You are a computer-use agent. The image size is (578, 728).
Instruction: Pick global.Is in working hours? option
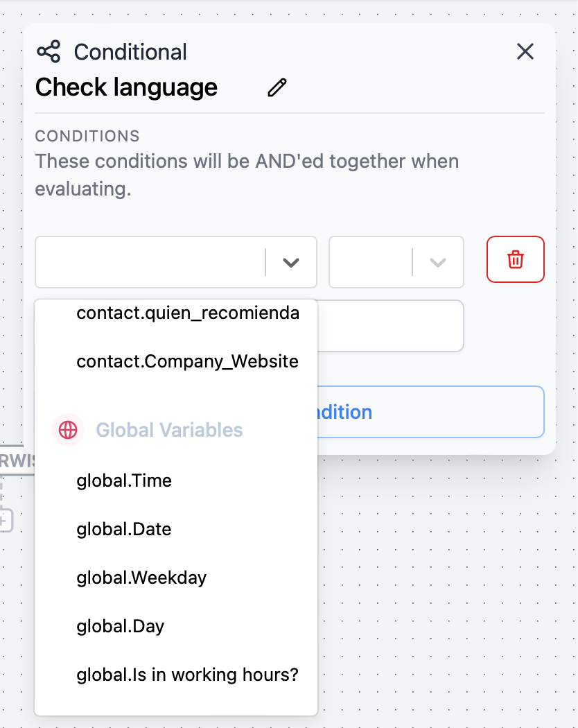[x=187, y=675]
